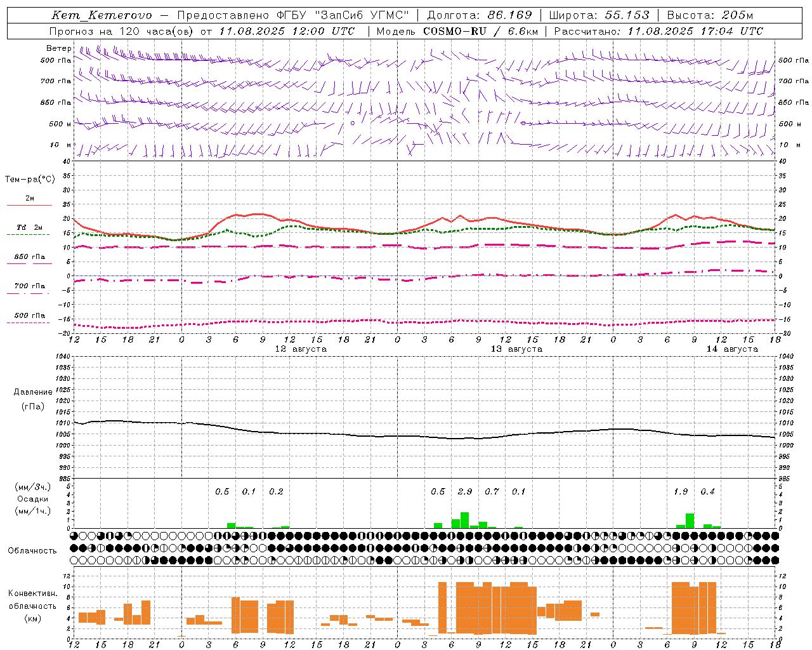Click the precipitation total 0.2
The width and height of the screenshot is (812, 650).
276,492
